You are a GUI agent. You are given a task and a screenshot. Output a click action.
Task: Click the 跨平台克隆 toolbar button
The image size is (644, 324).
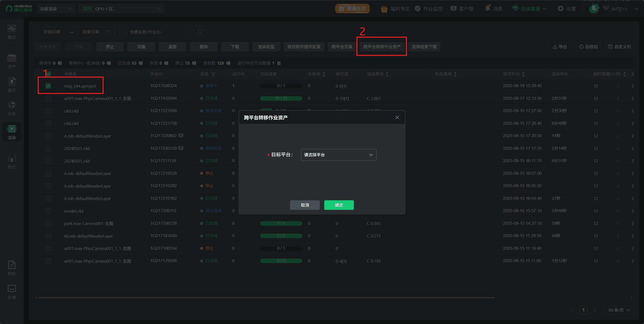click(x=342, y=47)
